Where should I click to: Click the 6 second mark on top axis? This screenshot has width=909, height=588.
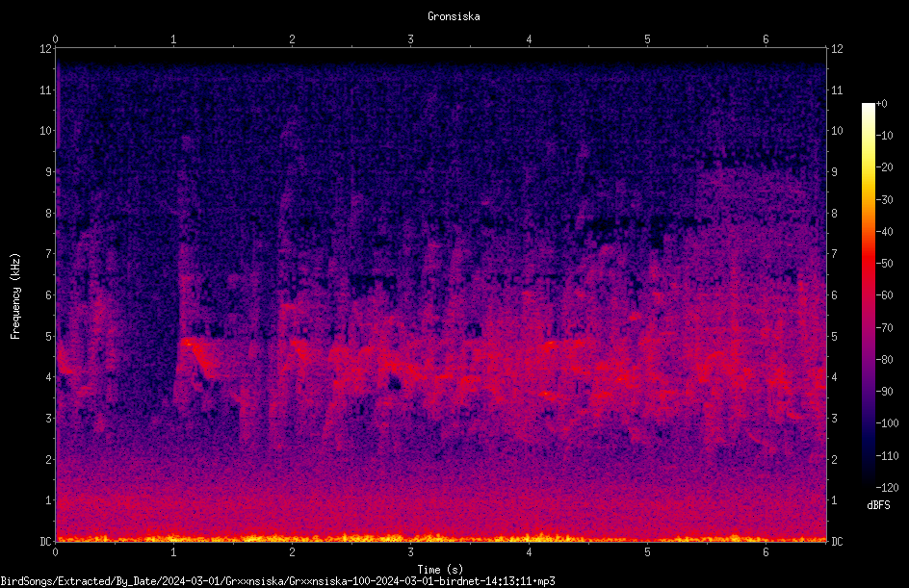coord(766,39)
